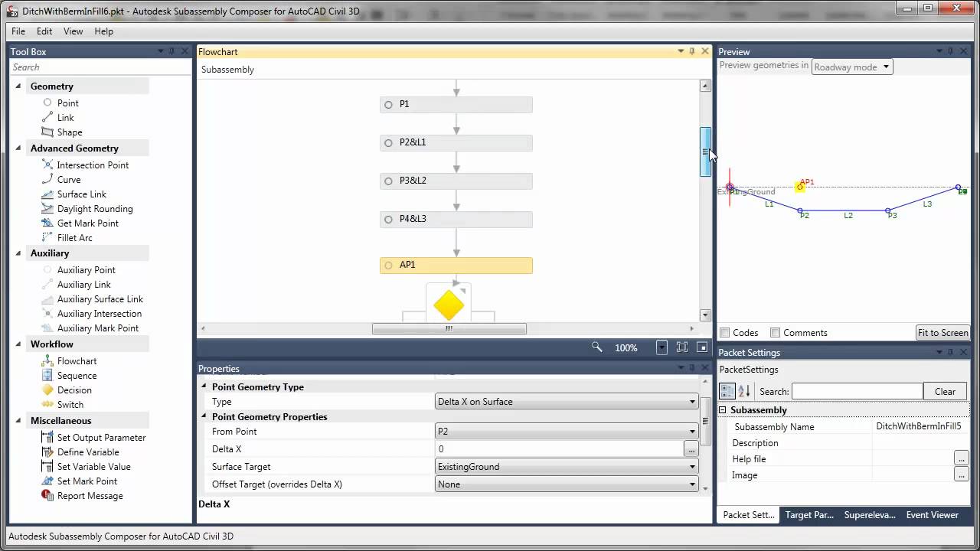The width and height of the screenshot is (980, 551).
Task: Collapse the Geometry tool group
Action: 18,86
